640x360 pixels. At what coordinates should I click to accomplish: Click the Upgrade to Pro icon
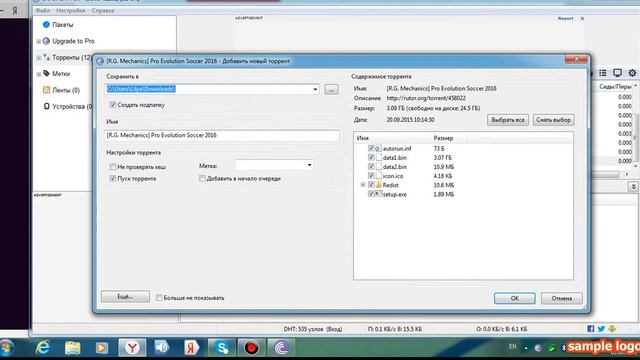pos(46,41)
